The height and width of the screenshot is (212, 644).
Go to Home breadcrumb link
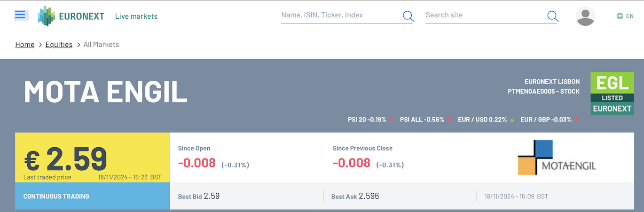25,45
